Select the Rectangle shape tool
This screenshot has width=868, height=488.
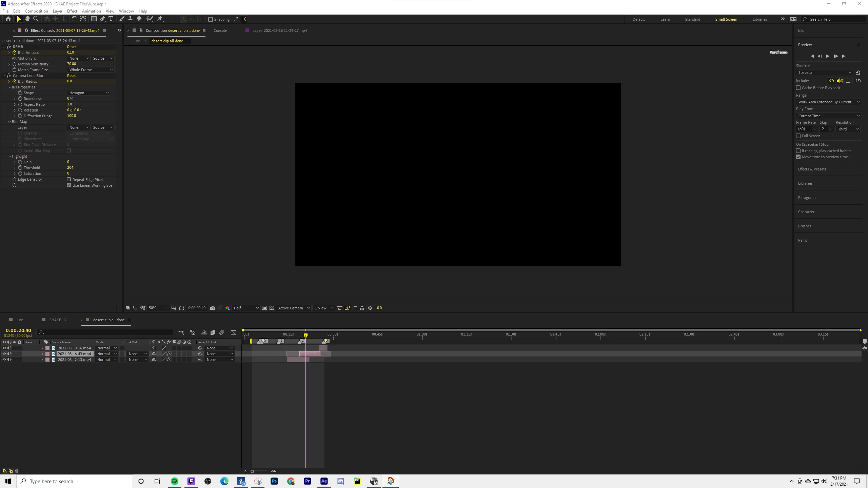(x=94, y=19)
